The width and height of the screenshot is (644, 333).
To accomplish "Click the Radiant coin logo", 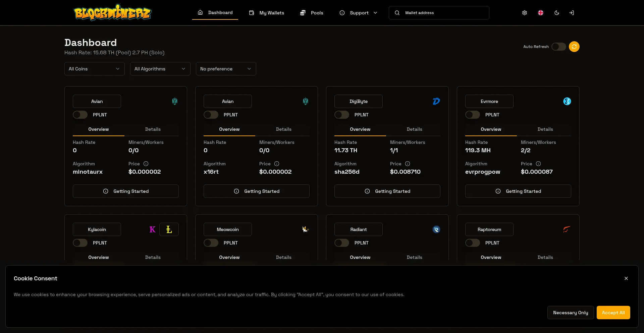I will (436, 229).
